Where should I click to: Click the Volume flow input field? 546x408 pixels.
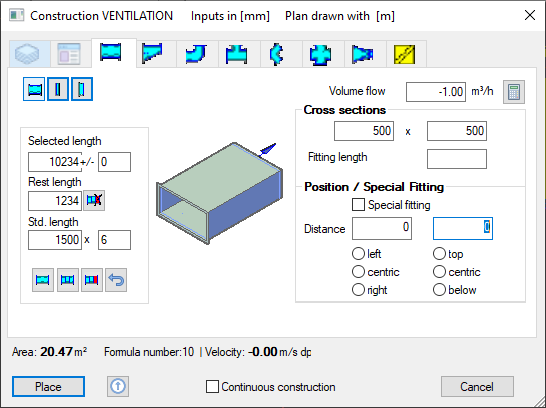point(436,92)
